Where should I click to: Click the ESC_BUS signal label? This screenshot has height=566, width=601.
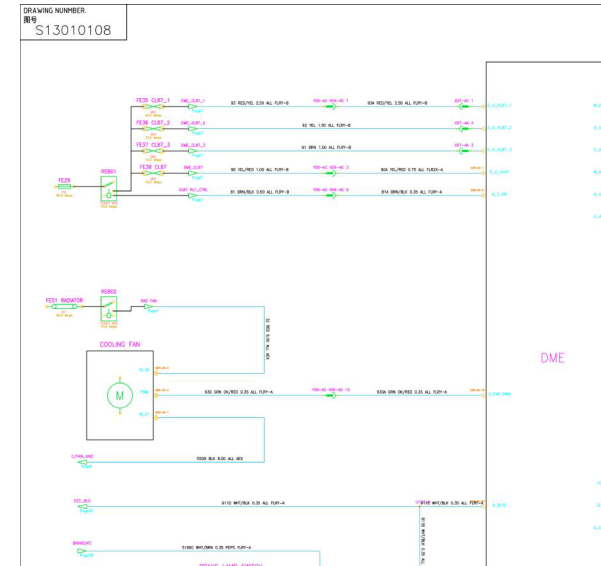[x=82, y=501]
